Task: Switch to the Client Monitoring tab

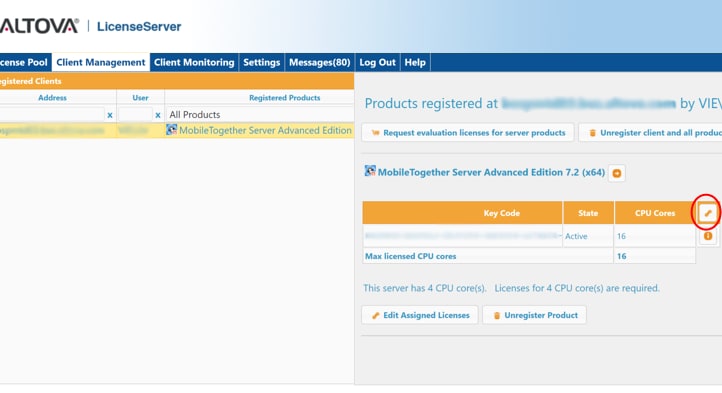Action: click(x=194, y=62)
